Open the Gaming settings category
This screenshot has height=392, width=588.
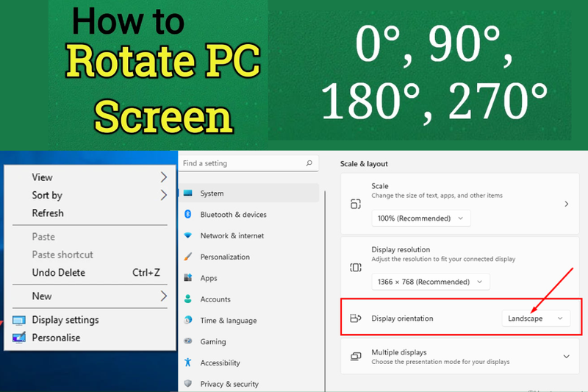[x=249, y=341]
